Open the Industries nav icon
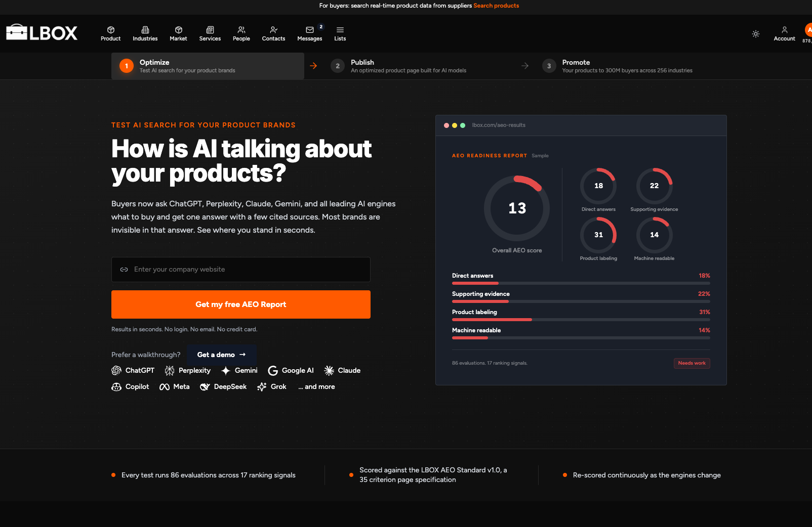The width and height of the screenshot is (812, 527). pos(145,30)
